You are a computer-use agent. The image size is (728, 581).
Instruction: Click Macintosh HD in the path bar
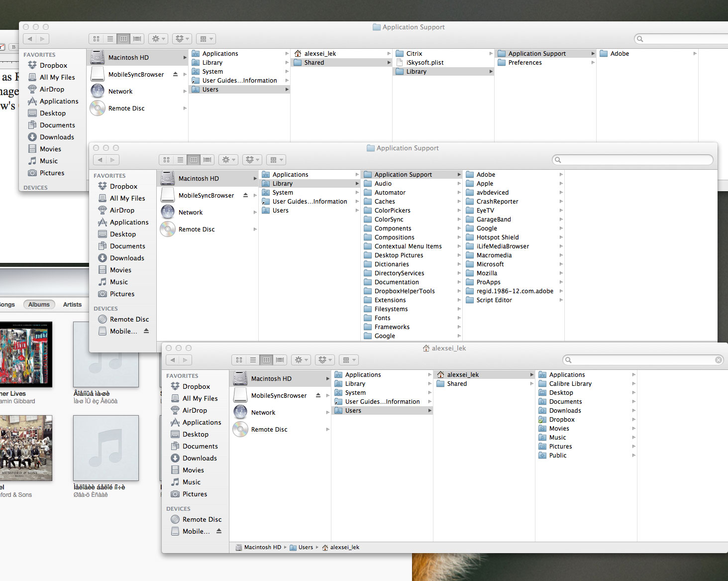[x=263, y=547]
